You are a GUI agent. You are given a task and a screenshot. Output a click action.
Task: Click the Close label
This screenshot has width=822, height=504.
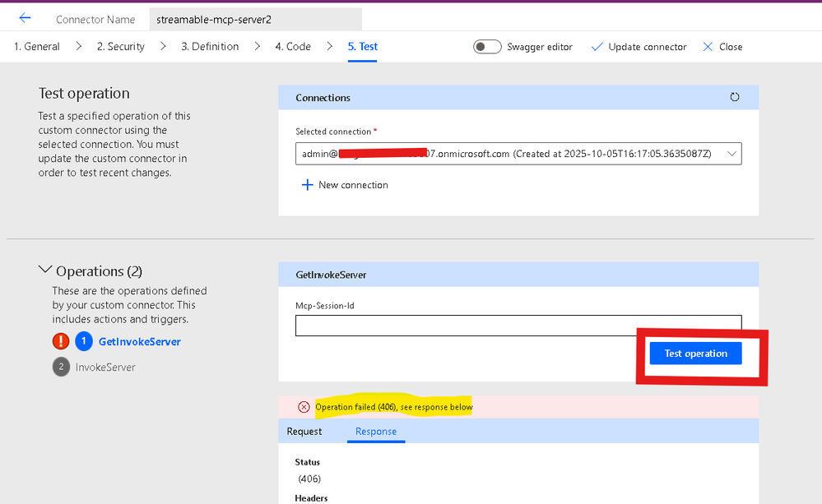(x=731, y=47)
